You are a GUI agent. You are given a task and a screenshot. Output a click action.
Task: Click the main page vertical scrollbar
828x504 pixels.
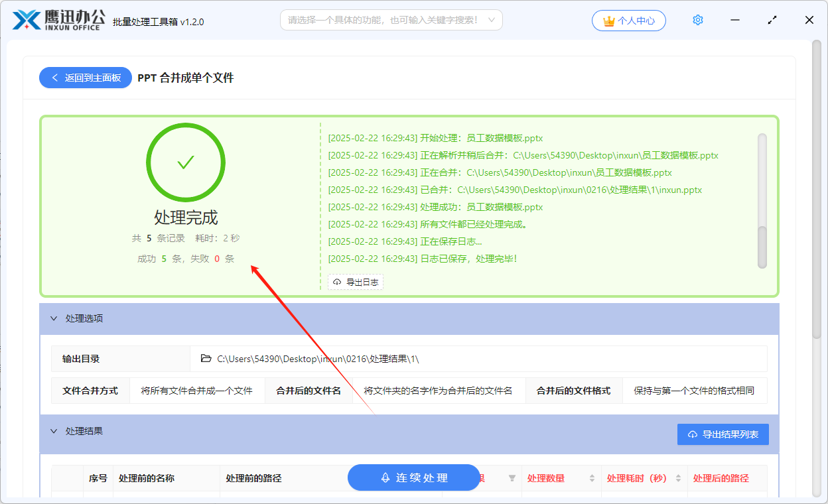(817, 189)
